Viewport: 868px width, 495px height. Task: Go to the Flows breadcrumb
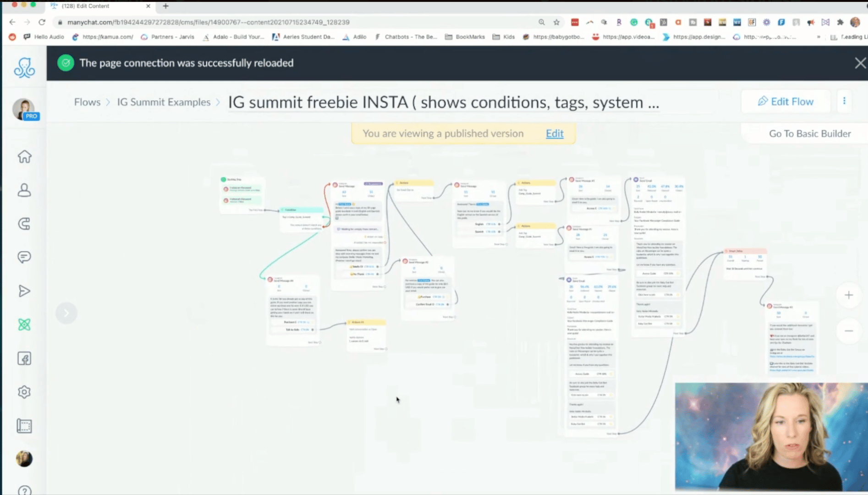(87, 102)
